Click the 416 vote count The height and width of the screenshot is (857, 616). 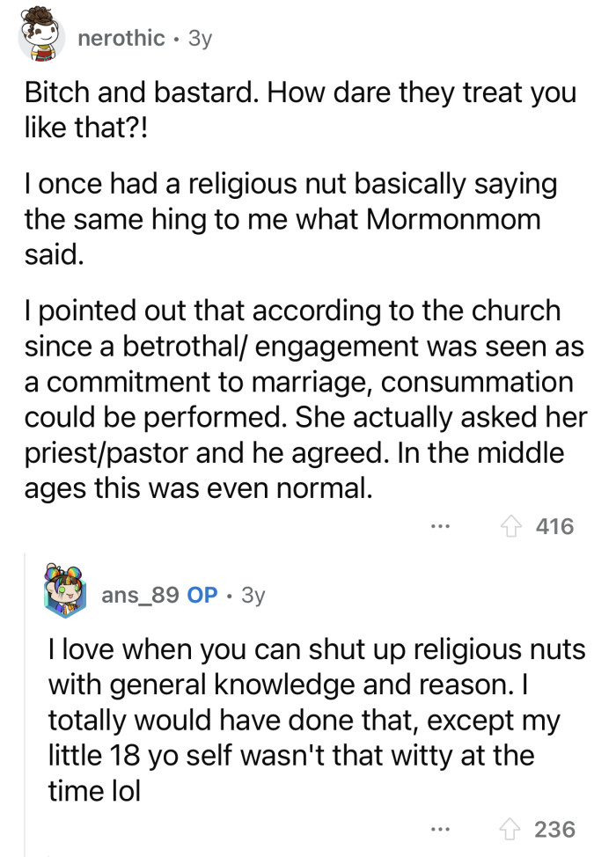[557, 526]
